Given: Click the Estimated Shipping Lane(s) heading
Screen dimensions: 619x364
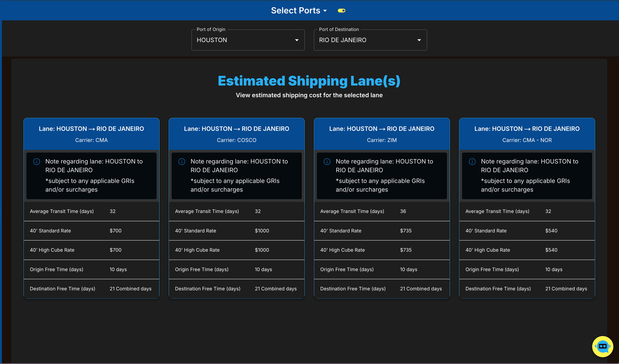Looking at the screenshot, I should (309, 81).
